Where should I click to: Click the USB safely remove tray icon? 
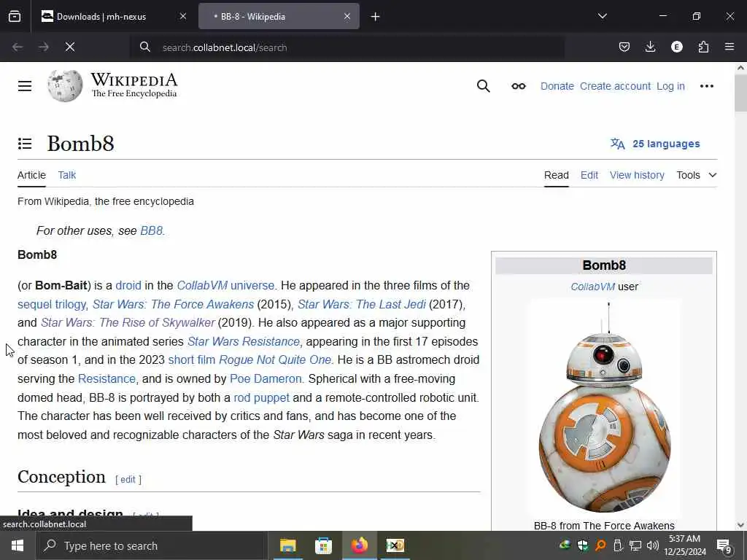[618, 545]
